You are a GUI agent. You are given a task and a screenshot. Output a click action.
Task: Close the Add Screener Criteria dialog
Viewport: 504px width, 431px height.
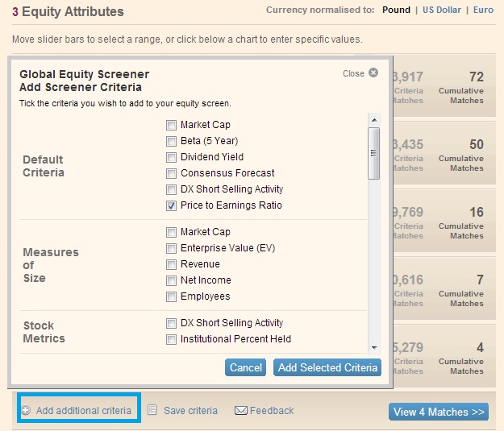click(373, 73)
